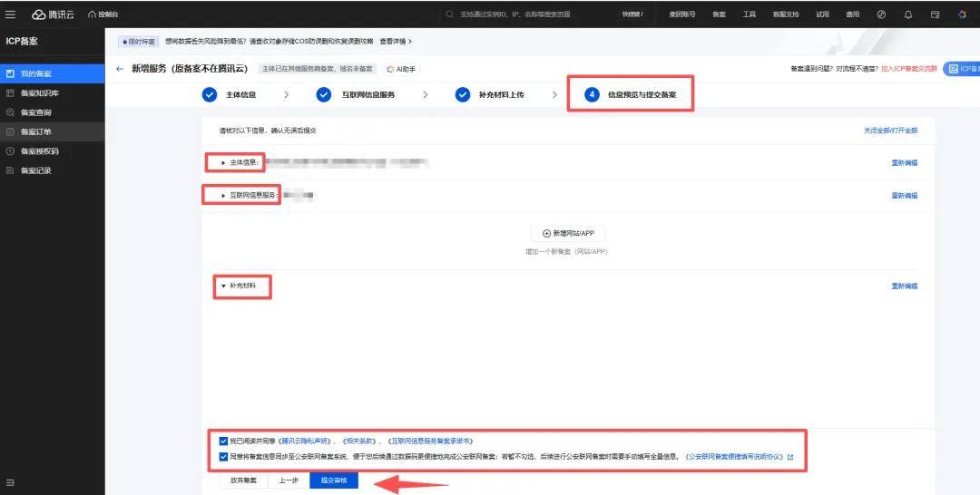
Task: Click 加入ICP备案交流群 link
Action: (x=908, y=69)
